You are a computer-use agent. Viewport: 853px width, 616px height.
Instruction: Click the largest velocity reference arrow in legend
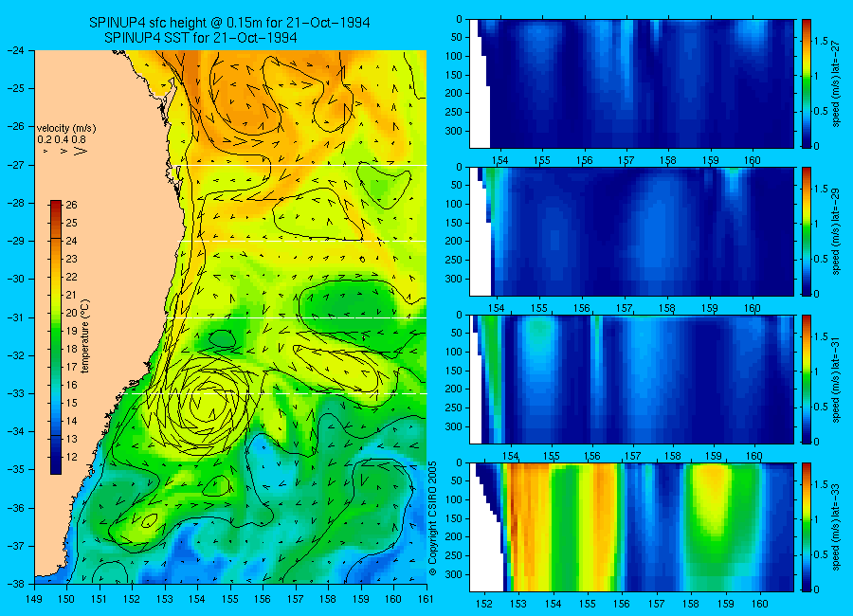click(81, 151)
